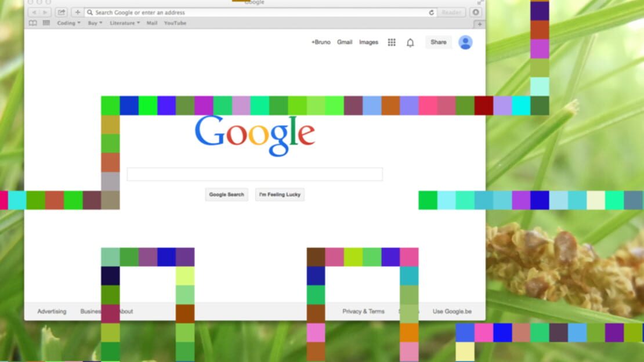Expand the Literature bookmarks folder
The width and height of the screenshot is (644, 362).
pos(124,23)
